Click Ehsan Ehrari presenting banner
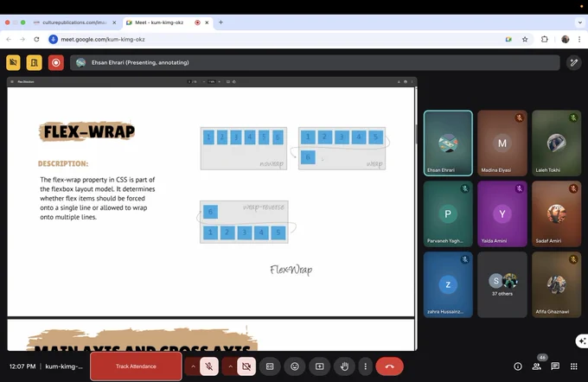Image resolution: width=588 pixels, height=382 pixels. coord(315,62)
